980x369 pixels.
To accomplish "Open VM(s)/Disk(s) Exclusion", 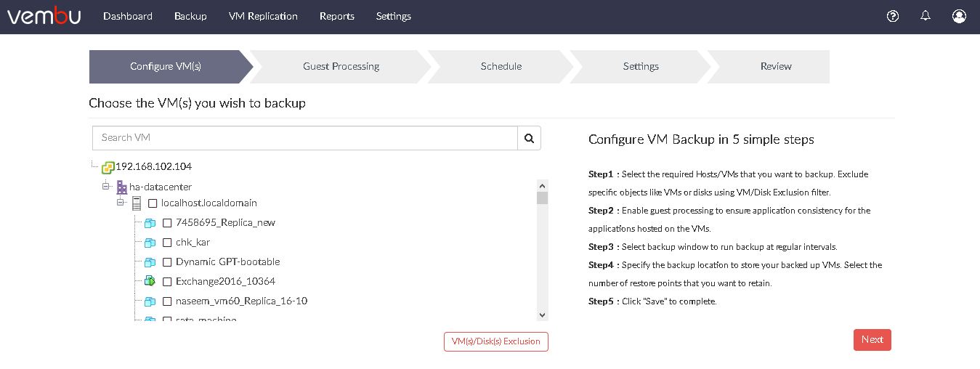I will [x=496, y=341].
